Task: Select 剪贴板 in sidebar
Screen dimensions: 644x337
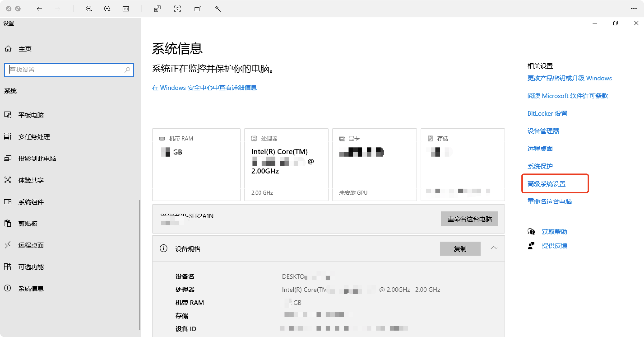Action: pyautogui.click(x=28, y=224)
